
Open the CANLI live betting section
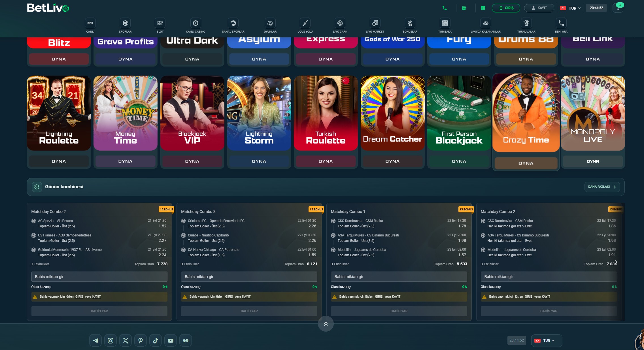tap(90, 26)
